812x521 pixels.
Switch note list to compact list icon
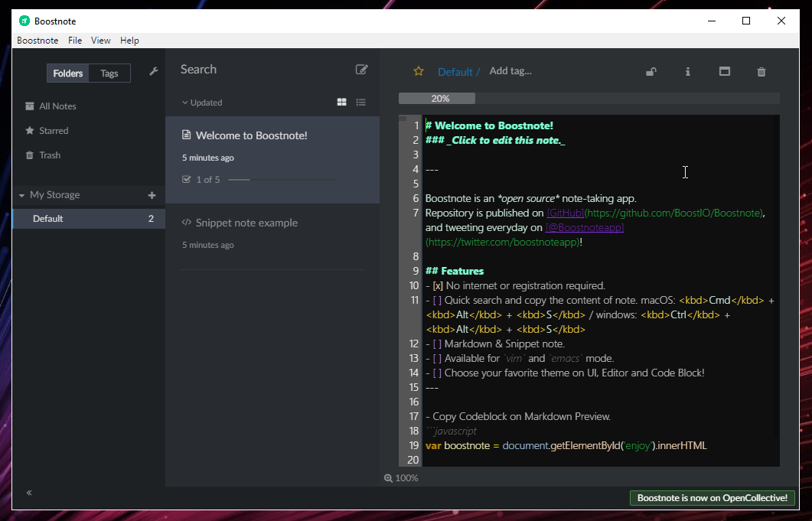coord(361,103)
